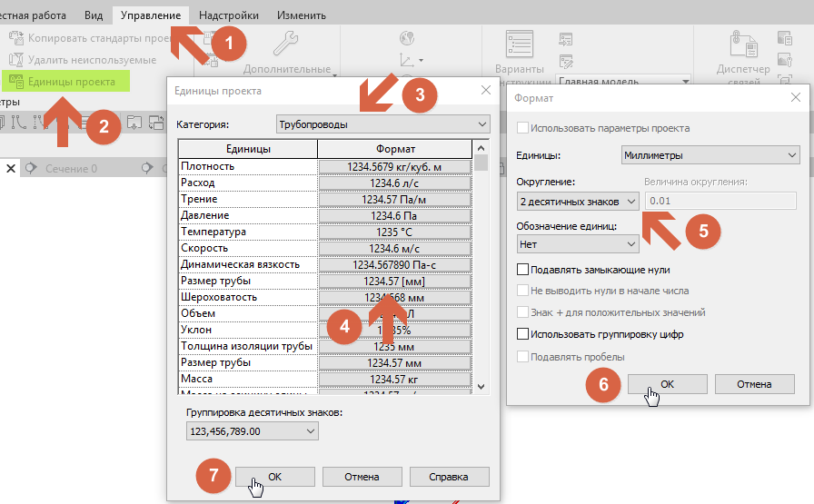The image size is (814, 504).
Task: Open the Надстройки ribbon tab
Action: (x=228, y=15)
